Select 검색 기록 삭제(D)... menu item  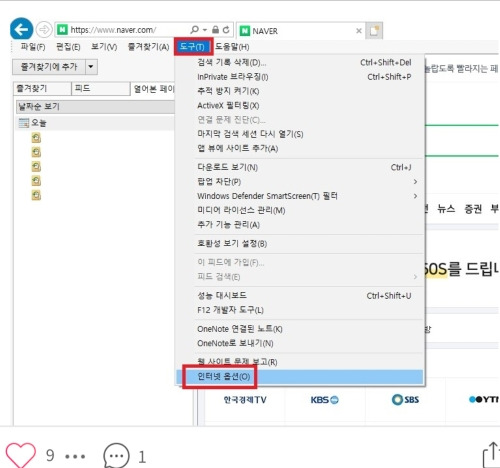click(x=300, y=62)
